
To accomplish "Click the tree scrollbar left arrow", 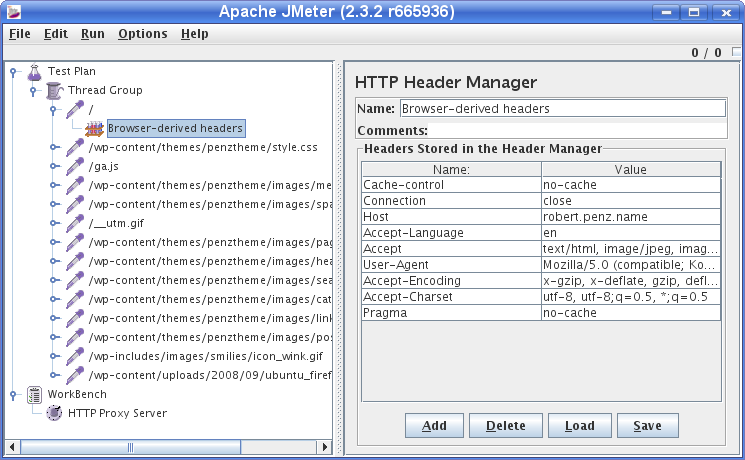I will (x=12, y=447).
